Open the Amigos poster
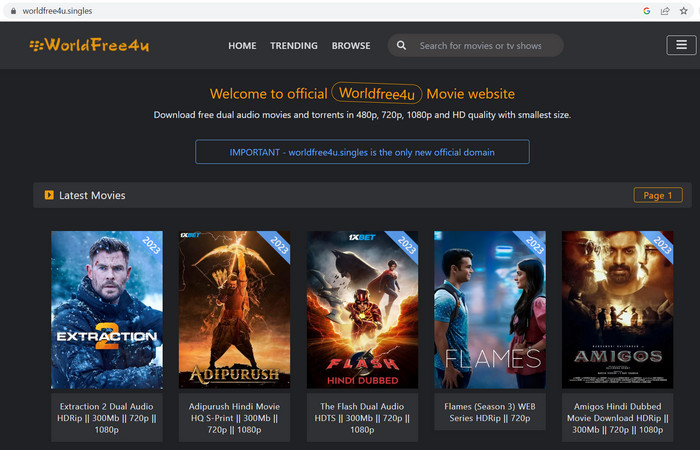This screenshot has height=450, width=700. pos(617,310)
